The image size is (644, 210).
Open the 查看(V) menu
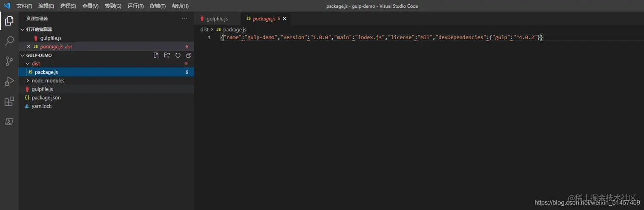[x=90, y=6]
